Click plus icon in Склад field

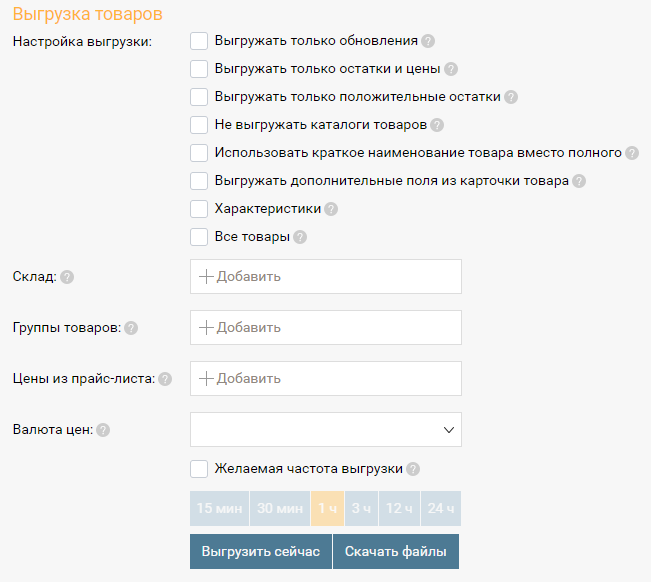[206, 276]
